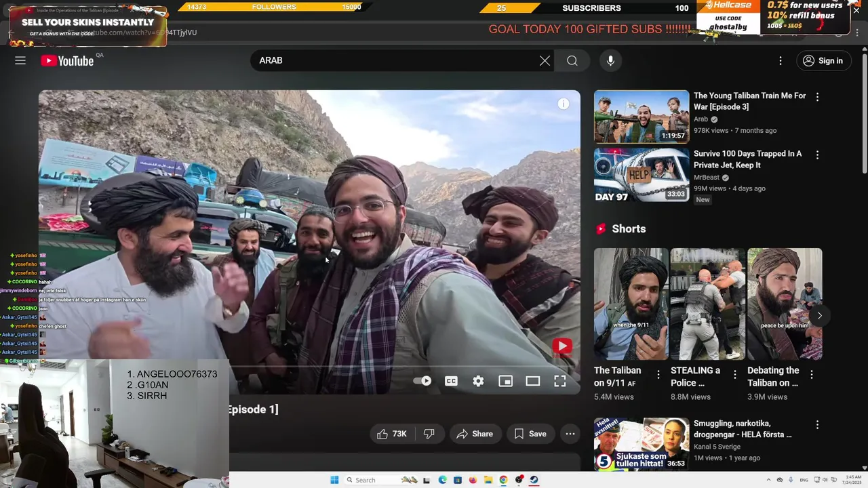Start voice search with the microphone
The width and height of the screenshot is (868, 488).
tap(610, 60)
